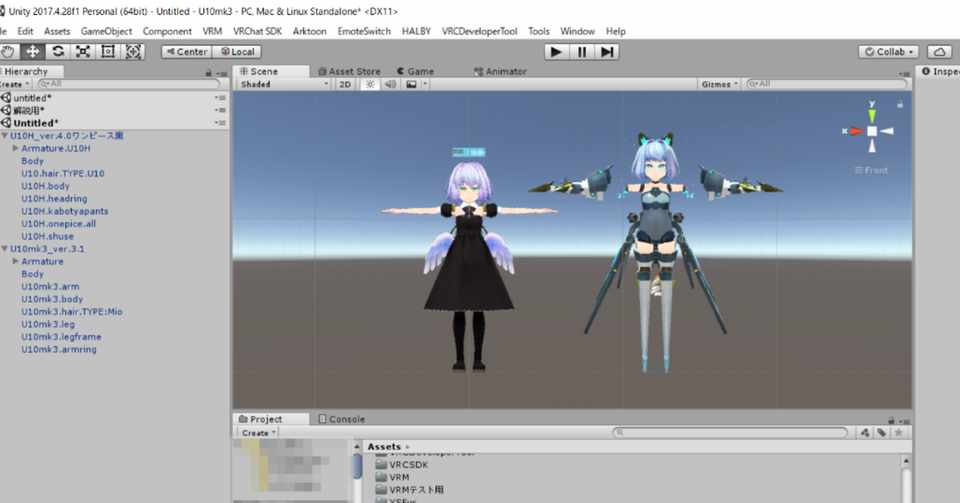
Task: Open the Edit menu
Action: [25, 31]
